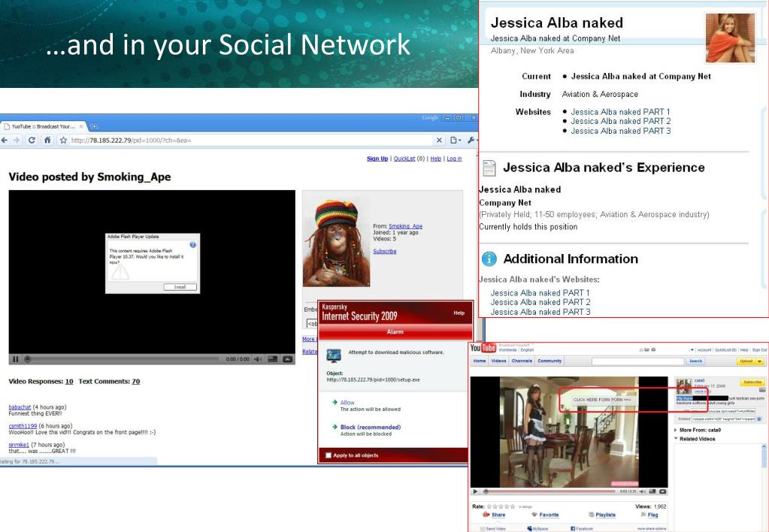Choose Allow in the Kaspersky alarm

[347, 403]
